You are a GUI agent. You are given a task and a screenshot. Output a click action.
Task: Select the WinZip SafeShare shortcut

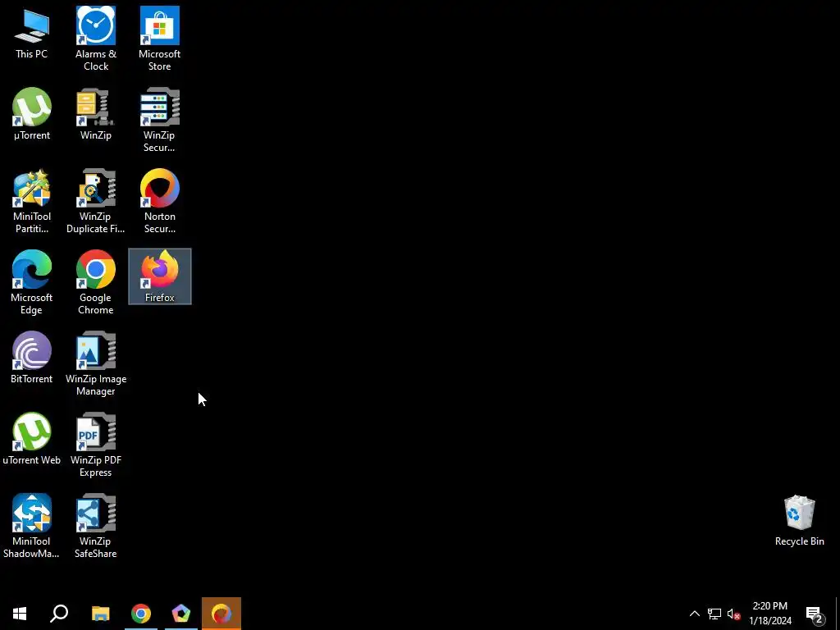[x=96, y=526]
